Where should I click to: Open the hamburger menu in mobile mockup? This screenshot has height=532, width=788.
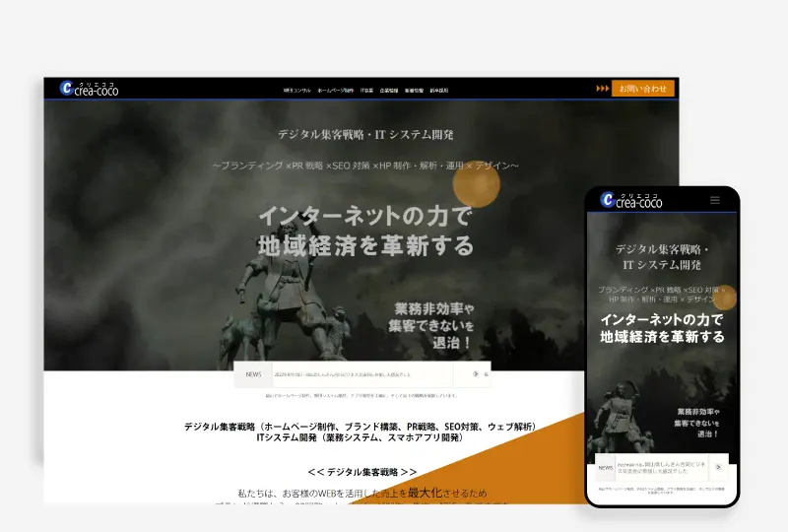(715, 200)
